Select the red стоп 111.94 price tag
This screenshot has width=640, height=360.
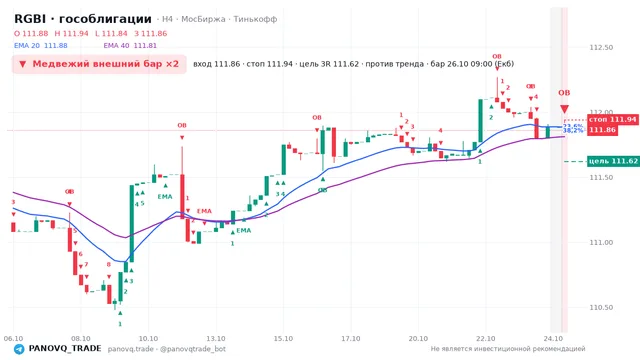(x=613, y=120)
